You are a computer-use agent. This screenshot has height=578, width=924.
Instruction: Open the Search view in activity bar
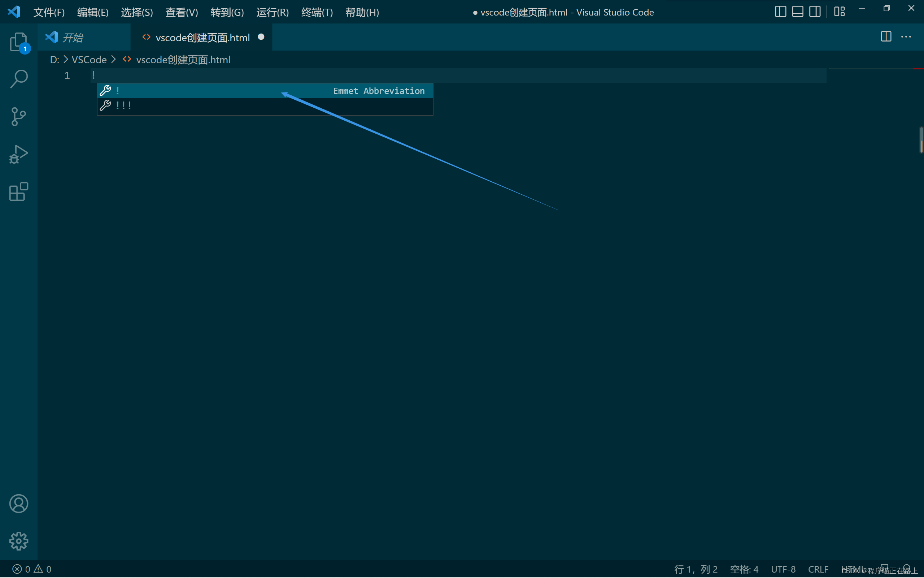coord(18,79)
